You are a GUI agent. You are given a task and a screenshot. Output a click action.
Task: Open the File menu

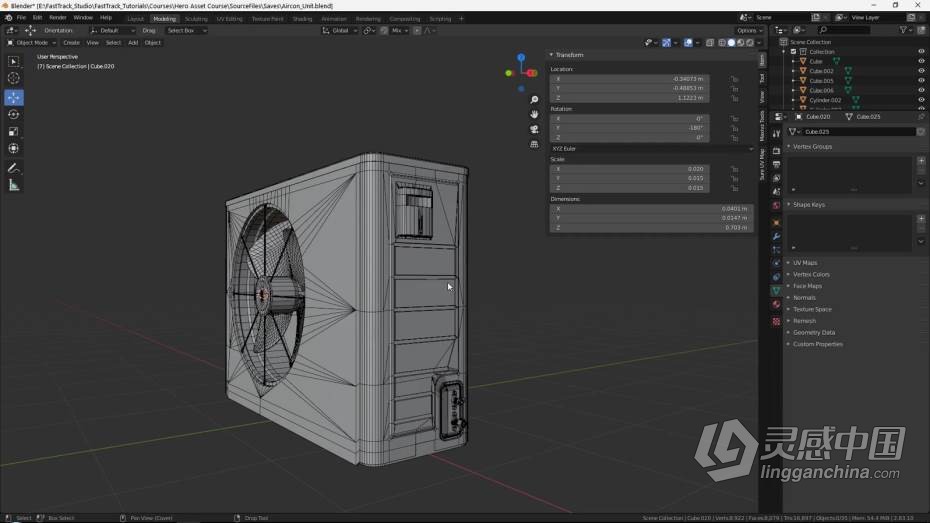point(21,18)
